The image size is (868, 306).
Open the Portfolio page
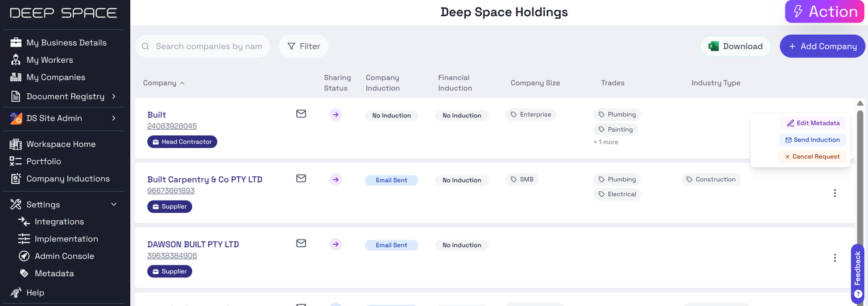pos(43,161)
